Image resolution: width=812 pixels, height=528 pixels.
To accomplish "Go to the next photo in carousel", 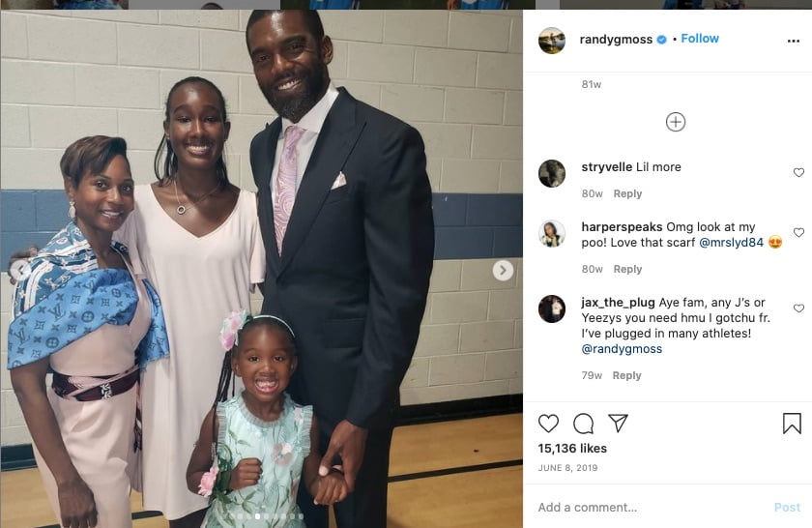I will tap(503, 270).
